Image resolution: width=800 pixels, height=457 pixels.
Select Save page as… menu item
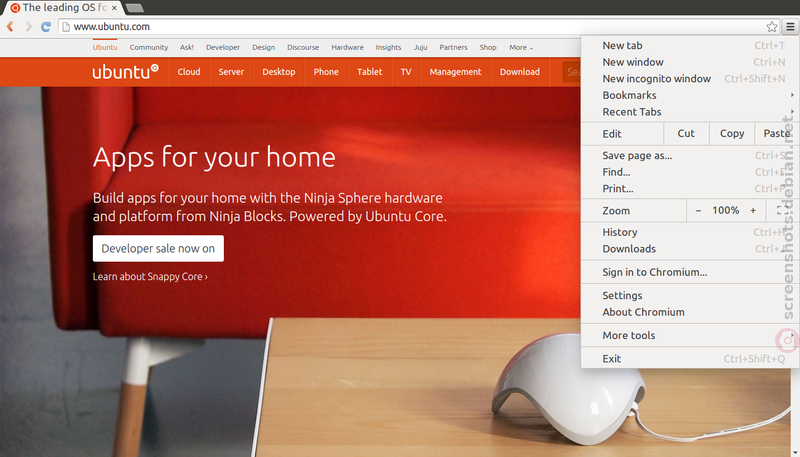pos(690,156)
